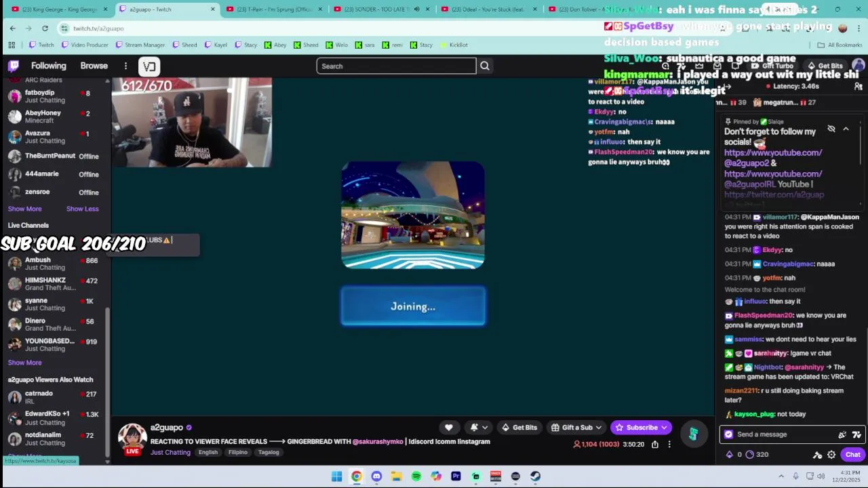The image size is (868, 488).
Task: Collapse the pinned message chevron
Action: [846, 129]
